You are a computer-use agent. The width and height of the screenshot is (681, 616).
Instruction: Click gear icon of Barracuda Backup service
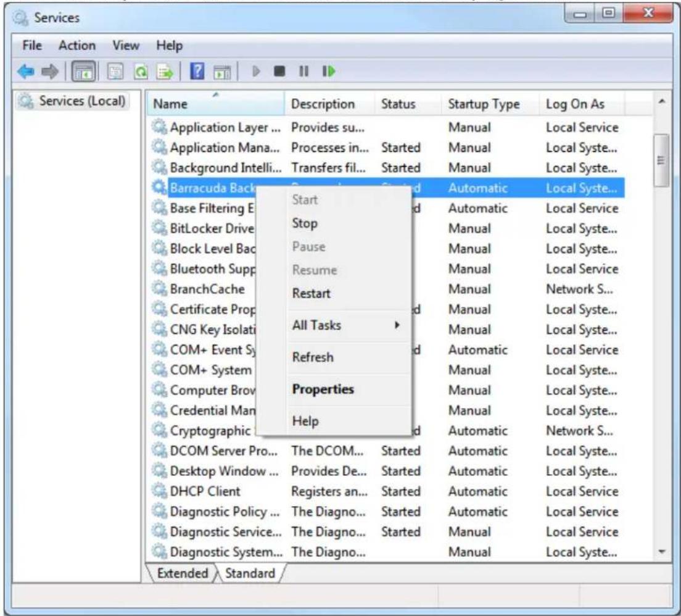[x=159, y=188]
